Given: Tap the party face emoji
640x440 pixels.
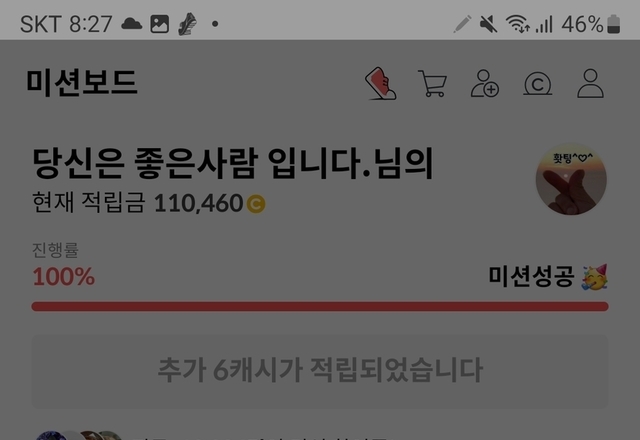Looking at the screenshot, I should coord(595,277).
